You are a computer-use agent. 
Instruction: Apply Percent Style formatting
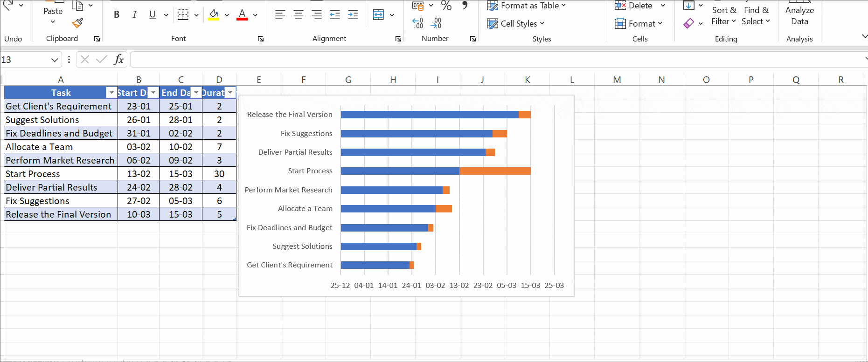click(446, 6)
